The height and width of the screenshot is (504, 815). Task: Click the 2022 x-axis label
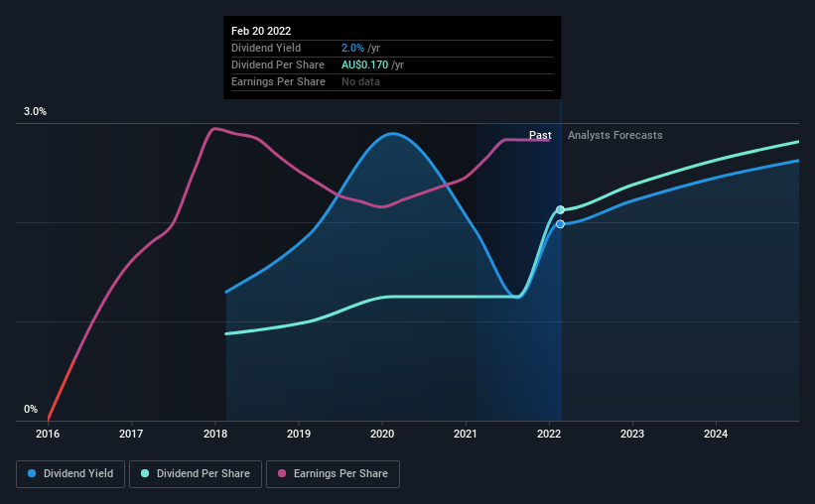click(x=549, y=434)
